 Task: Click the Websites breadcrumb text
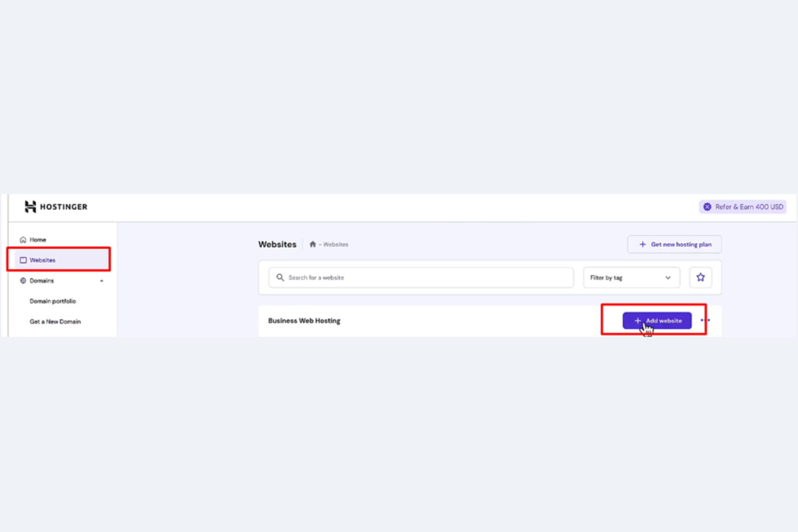point(335,244)
